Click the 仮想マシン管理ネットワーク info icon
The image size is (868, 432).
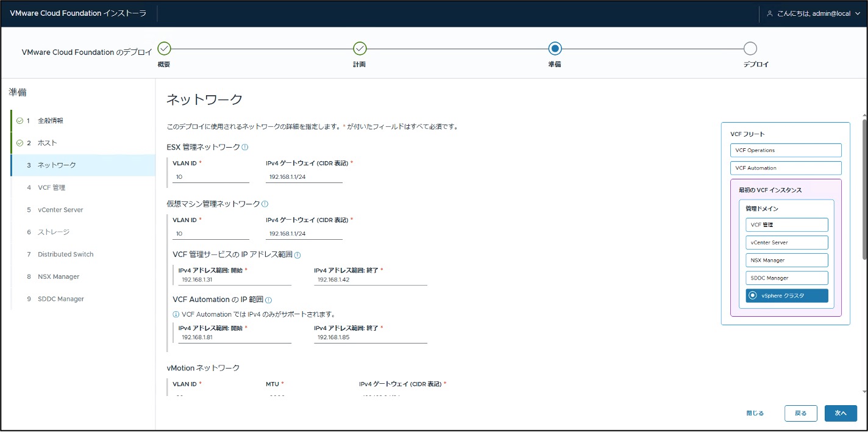(x=265, y=204)
